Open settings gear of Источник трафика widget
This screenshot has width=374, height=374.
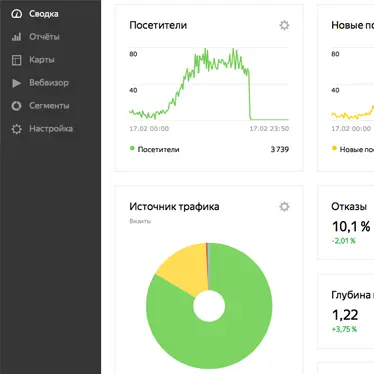[284, 207]
